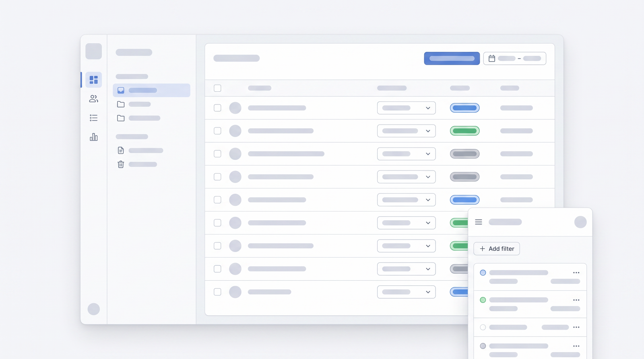Open the second folder item in sidebar
Image resolution: width=644 pixels, height=359 pixels.
coord(139,118)
